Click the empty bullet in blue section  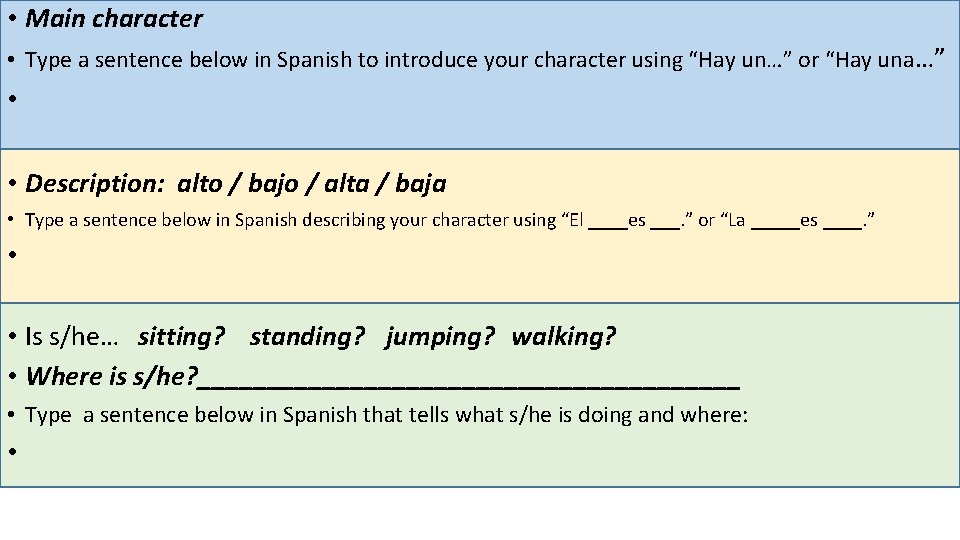coord(12,98)
